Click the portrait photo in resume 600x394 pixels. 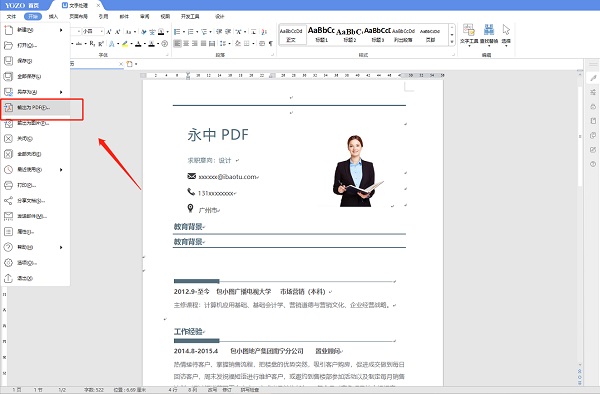(357, 171)
